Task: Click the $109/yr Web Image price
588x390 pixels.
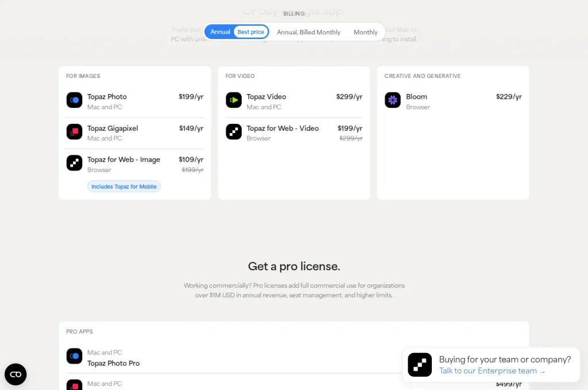Action: point(191,159)
